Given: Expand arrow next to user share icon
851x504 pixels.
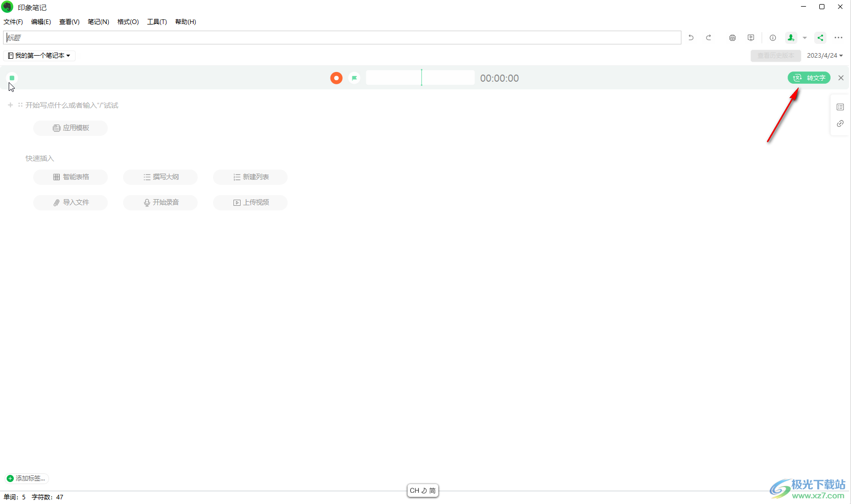Looking at the screenshot, I should [805, 38].
